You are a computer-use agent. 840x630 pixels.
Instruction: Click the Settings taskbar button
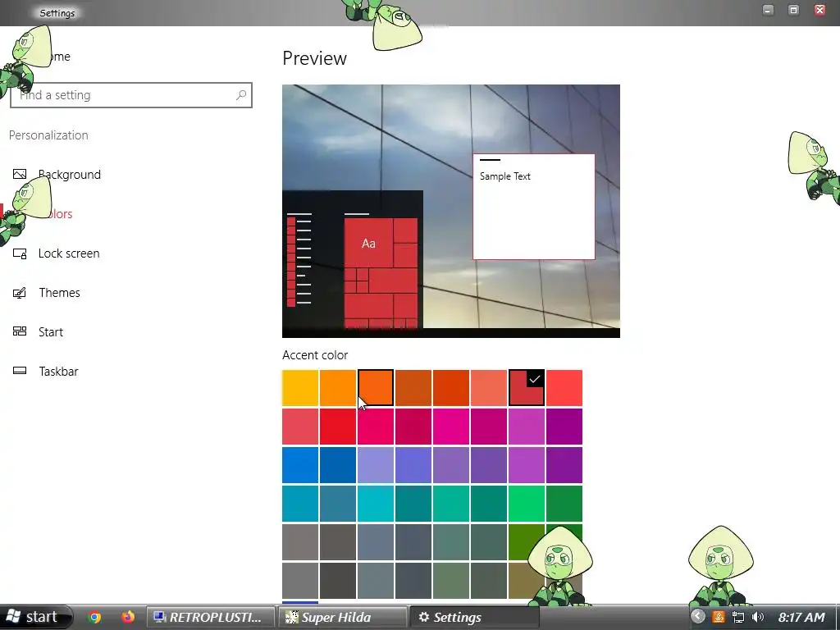pyautogui.click(x=473, y=617)
